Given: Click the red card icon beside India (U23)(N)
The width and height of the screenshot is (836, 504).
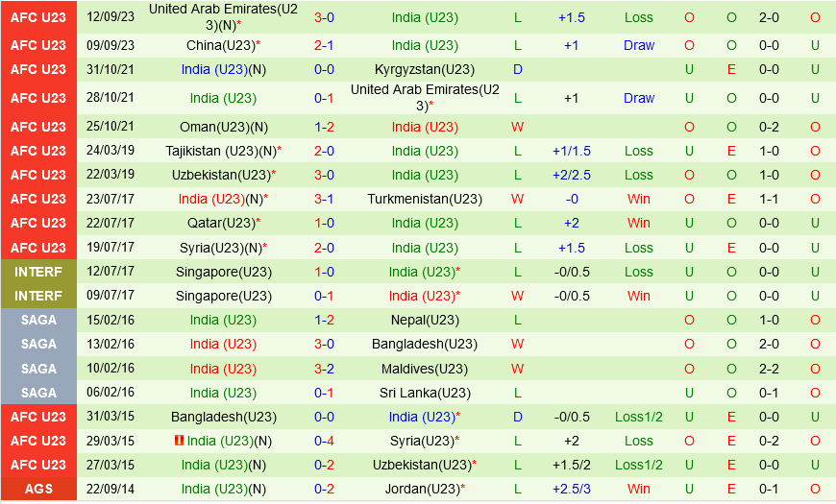Looking at the screenshot, I should (x=180, y=441).
